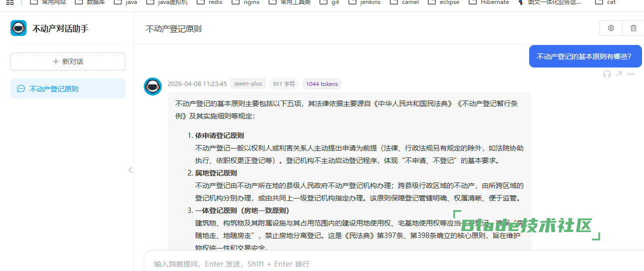Viewport: 644px width, 271px height.
Task: Select the 不动产登记原则 conversation in sidebar
Action: pos(68,88)
